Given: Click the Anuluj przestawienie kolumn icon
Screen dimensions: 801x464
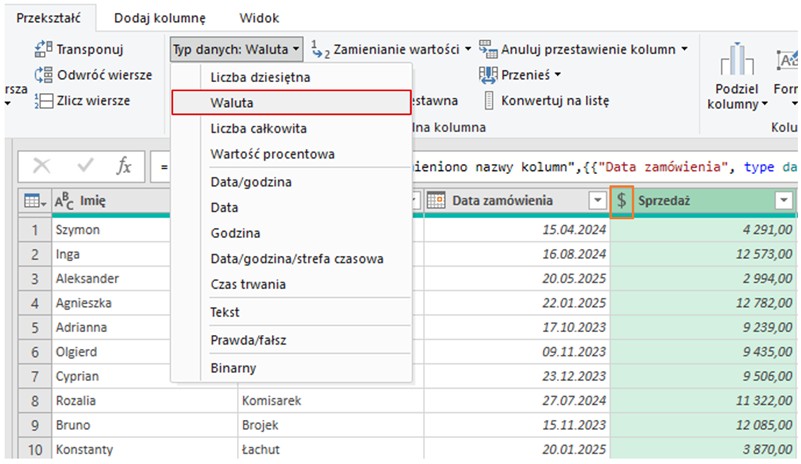Looking at the screenshot, I should [x=488, y=49].
